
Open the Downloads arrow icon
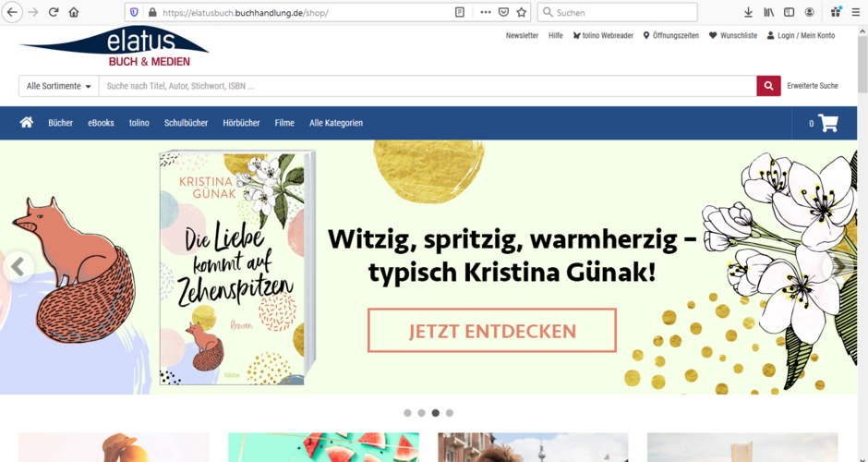click(748, 12)
